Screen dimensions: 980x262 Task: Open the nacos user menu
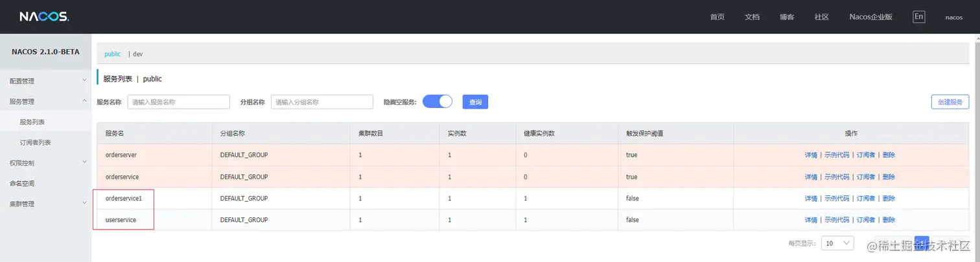(953, 17)
